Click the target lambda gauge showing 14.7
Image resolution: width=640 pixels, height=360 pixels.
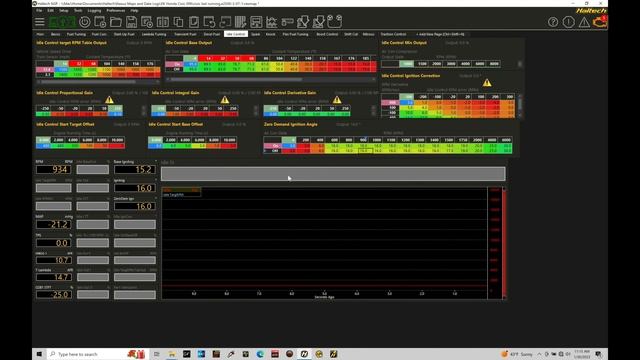click(x=53, y=277)
